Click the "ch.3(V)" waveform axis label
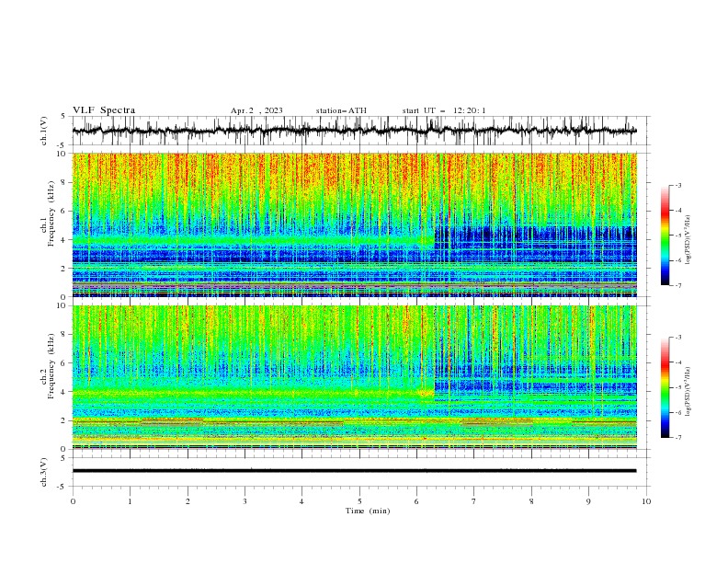Image resolution: width=728 pixels, height=563 pixels. (44, 472)
